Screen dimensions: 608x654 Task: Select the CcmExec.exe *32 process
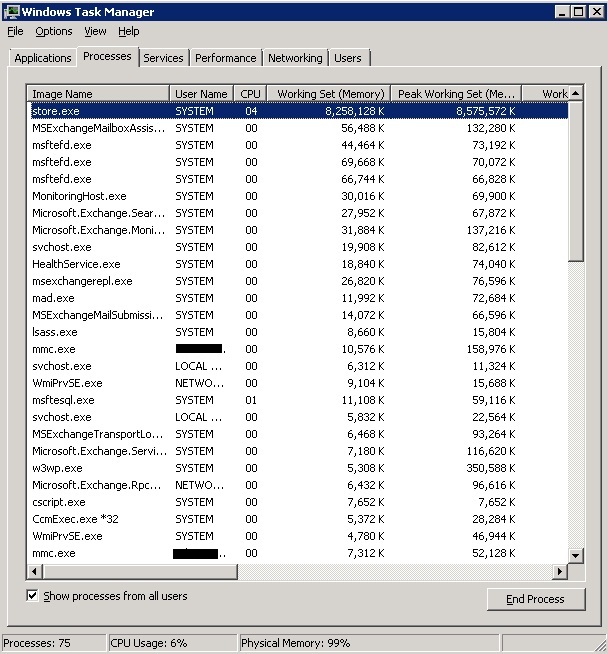(x=299, y=519)
